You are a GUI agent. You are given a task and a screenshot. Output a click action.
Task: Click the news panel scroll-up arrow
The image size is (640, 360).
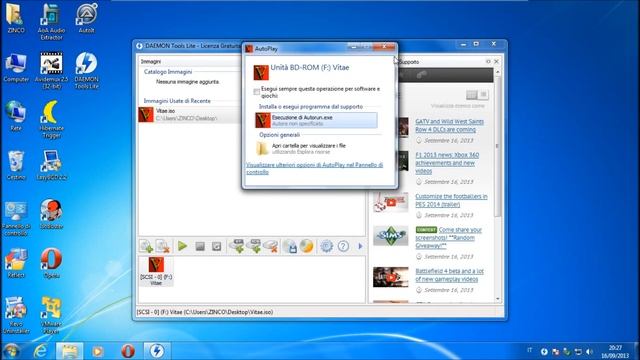pos(498,72)
